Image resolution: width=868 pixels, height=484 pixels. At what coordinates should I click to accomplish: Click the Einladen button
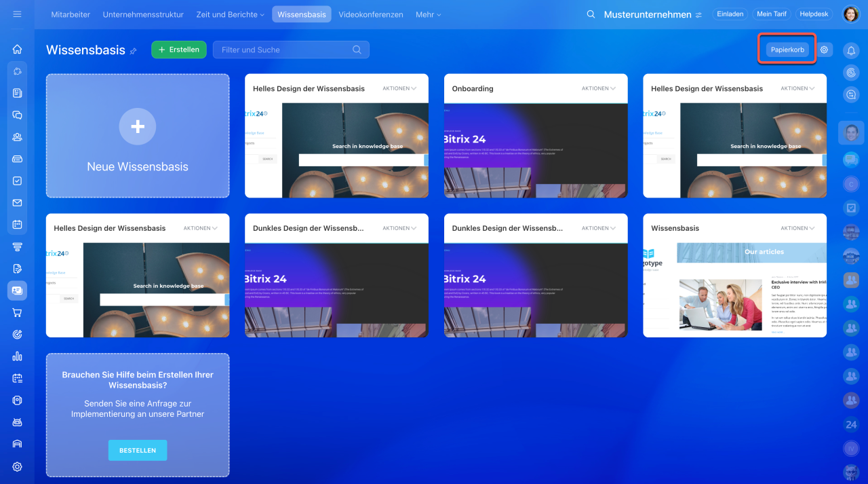[x=730, y=14]
